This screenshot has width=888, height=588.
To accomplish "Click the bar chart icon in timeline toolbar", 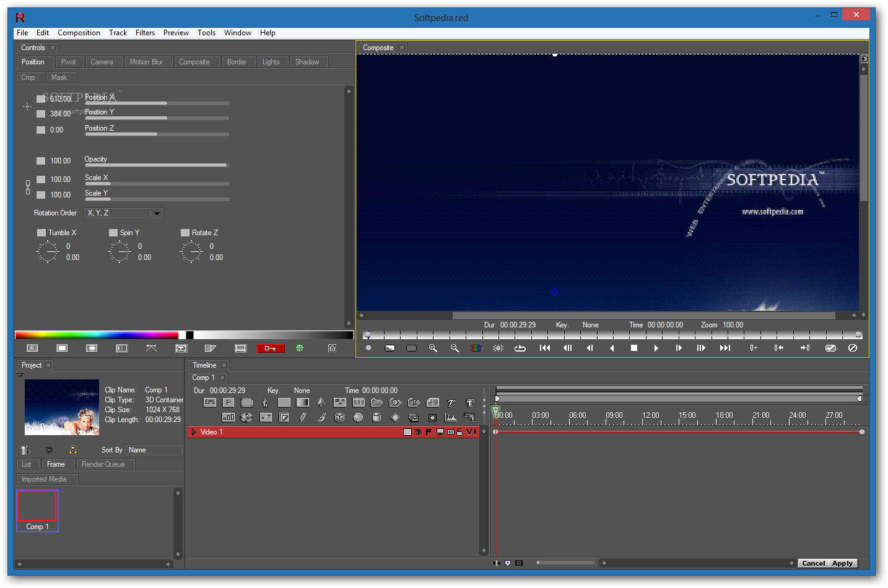I will 229,417.
